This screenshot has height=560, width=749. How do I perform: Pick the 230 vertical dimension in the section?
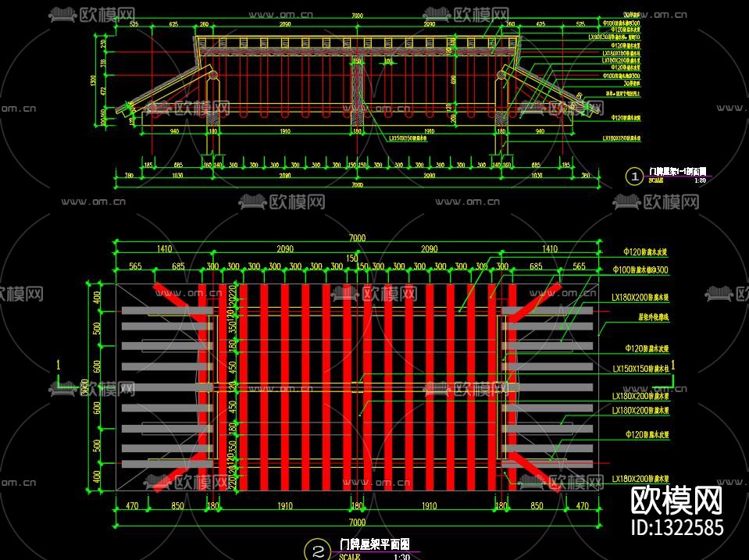point(104,44)
